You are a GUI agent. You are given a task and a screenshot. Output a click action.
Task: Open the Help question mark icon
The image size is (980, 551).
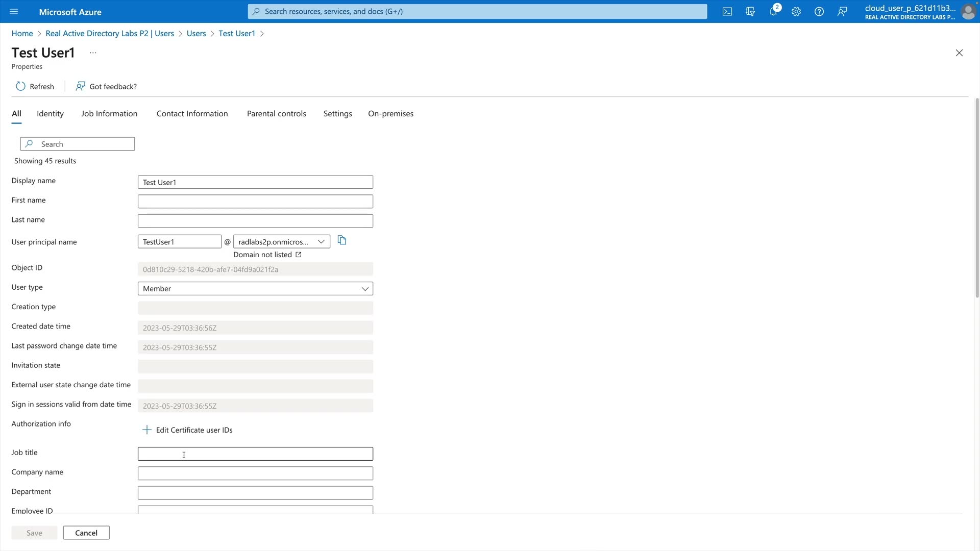pos(819,11)
